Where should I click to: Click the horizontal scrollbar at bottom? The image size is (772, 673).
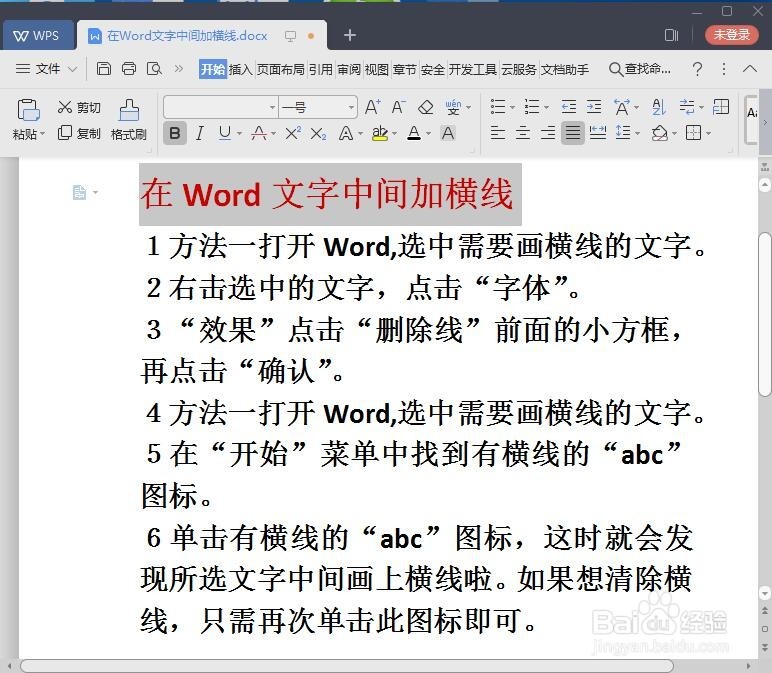[x=346, y=666]
